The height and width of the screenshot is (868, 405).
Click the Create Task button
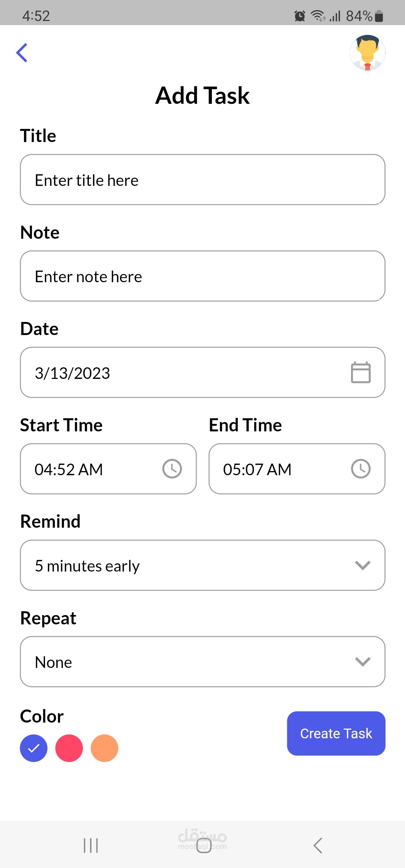click(336, 733)
